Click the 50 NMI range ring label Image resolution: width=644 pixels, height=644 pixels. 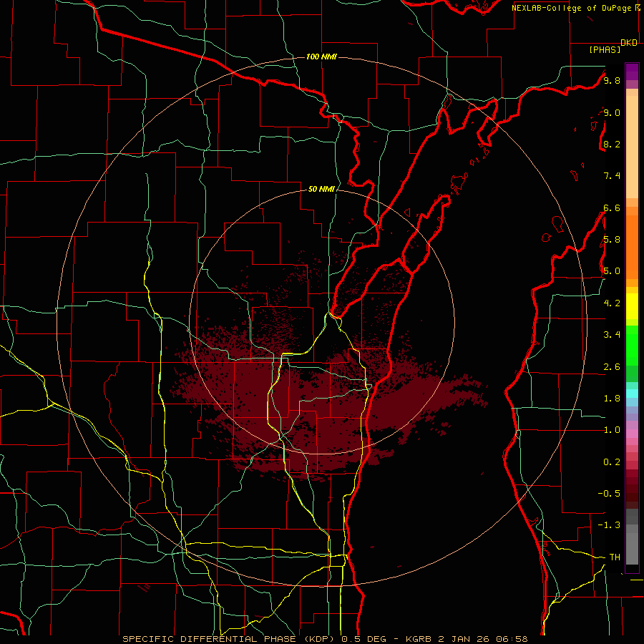pos(321,189)
